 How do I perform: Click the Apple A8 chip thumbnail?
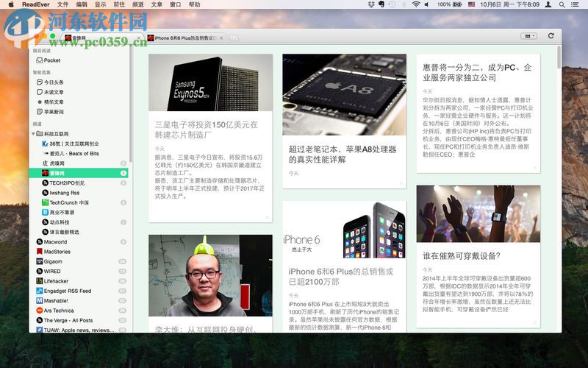point(344,95)
